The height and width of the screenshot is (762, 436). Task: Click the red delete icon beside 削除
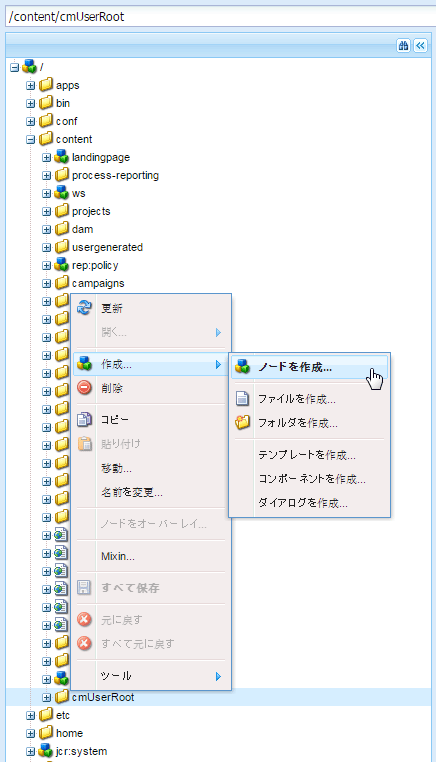[x=85, y=388]
